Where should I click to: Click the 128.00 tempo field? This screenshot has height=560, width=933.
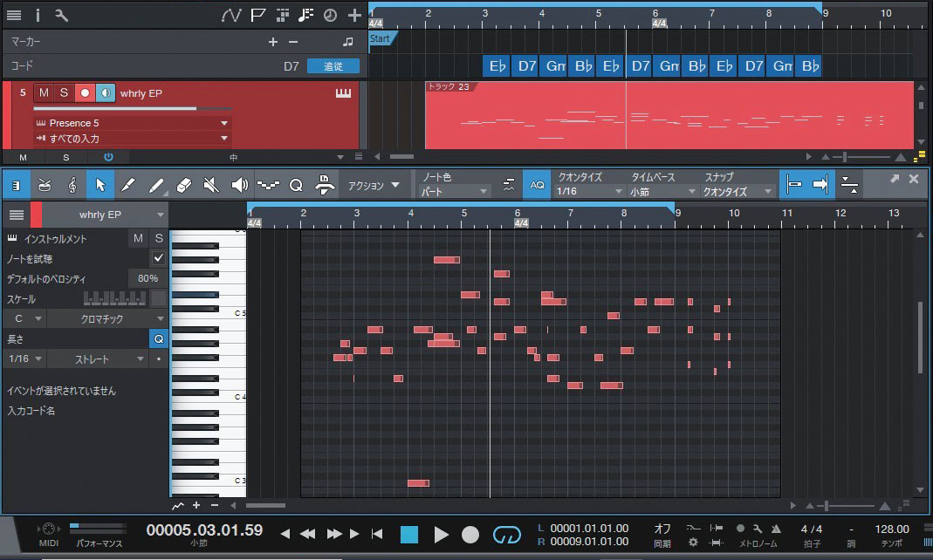(x=891, y=529)
